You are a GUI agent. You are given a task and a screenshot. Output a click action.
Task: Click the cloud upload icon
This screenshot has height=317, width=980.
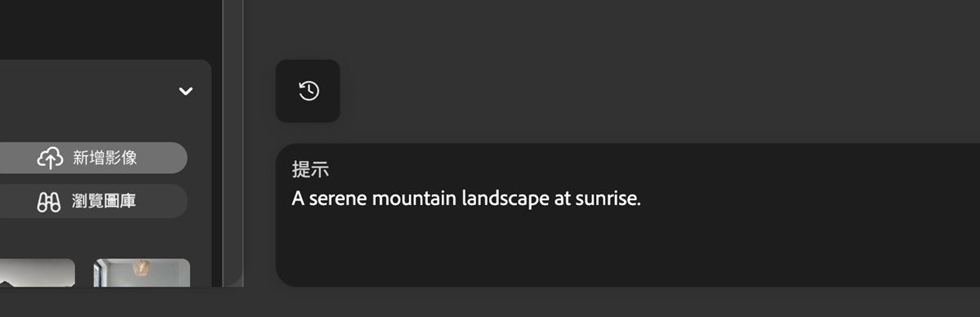click(x=50, y=158)
